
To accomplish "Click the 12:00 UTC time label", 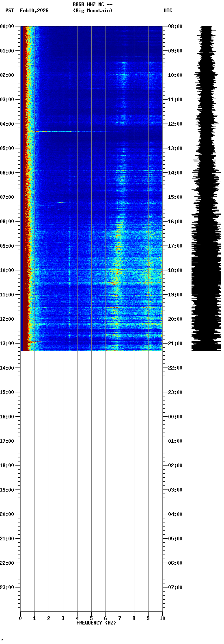I will click(x=175, y=124).
